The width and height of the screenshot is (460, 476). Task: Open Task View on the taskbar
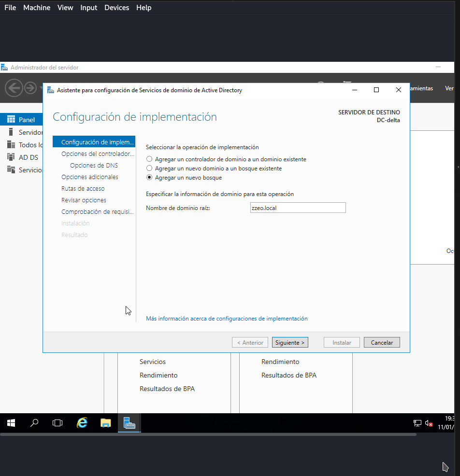[x=57, y=423]
